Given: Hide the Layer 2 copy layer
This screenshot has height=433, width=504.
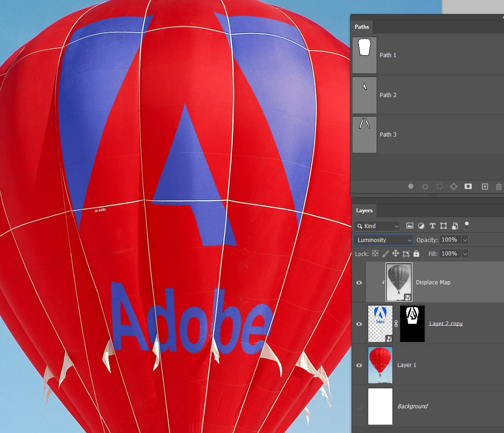Looking at the screenshot, I should (x=359, y=324).
